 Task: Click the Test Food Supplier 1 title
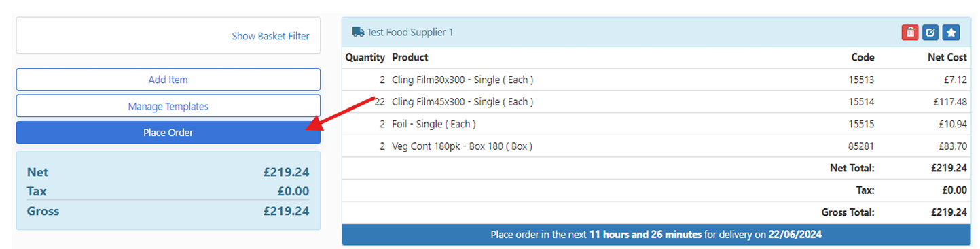410,32
